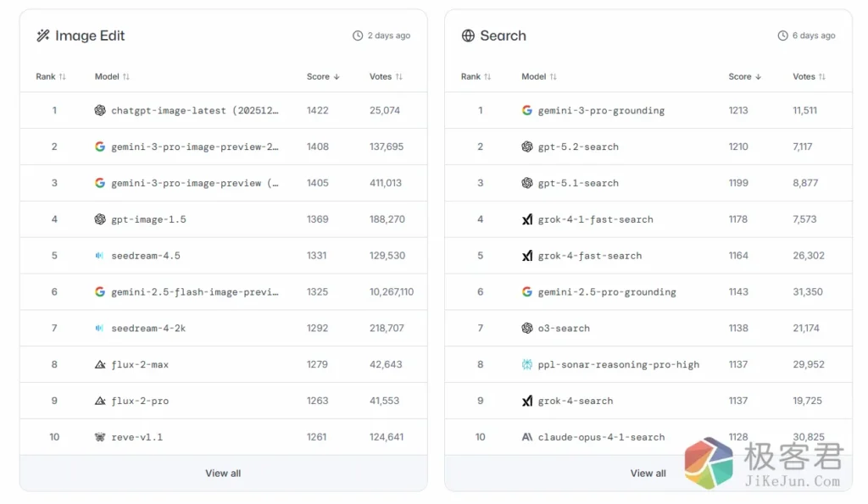Open View all in Search panel
The image size is (868, 504).
[648, 474]
